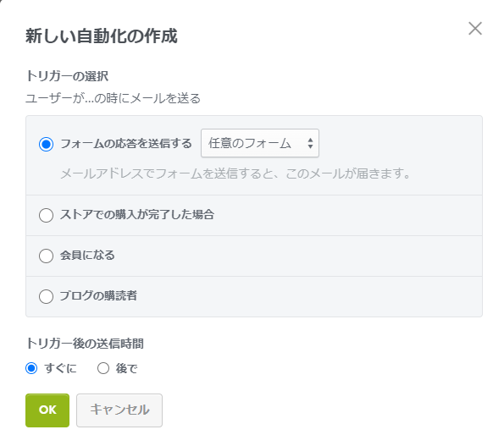Choose the 後で radio button
The height and width of the screenshot is (446, 504).
[103, 368]
